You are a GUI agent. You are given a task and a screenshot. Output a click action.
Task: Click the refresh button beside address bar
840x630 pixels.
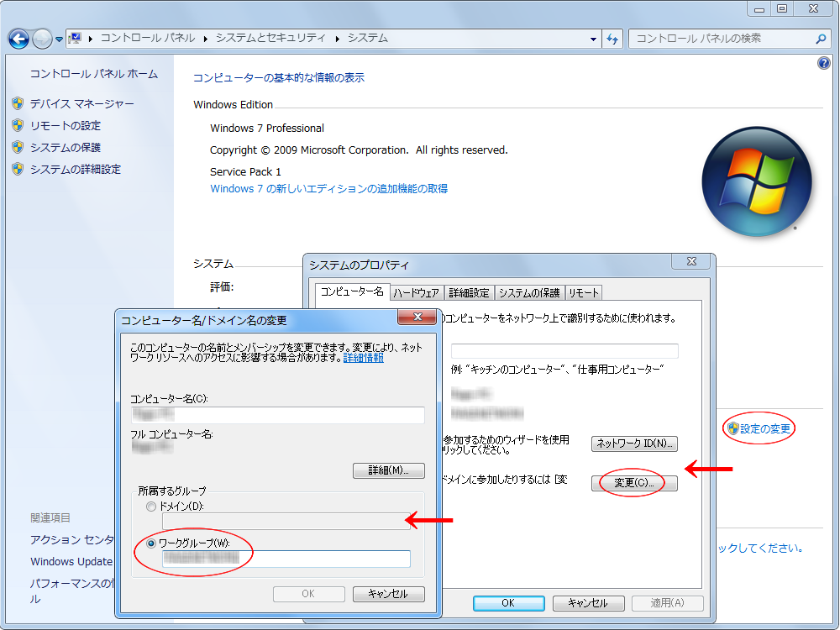tap(612, 39)
